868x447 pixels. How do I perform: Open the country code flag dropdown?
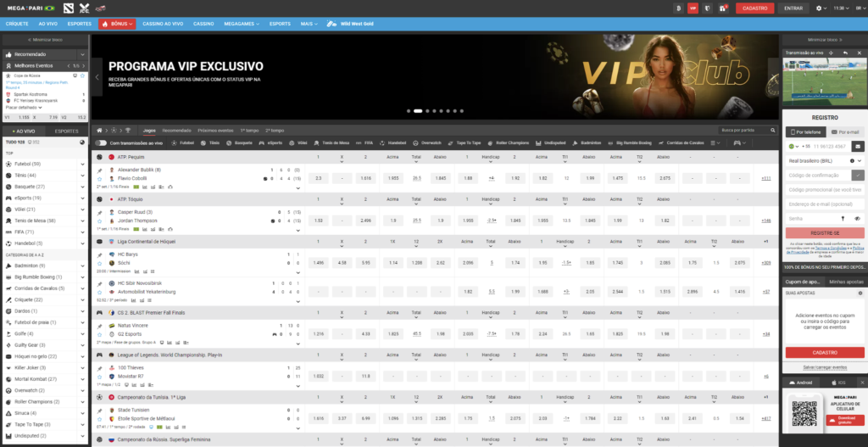pyautogui.click(x=793, y=146)
